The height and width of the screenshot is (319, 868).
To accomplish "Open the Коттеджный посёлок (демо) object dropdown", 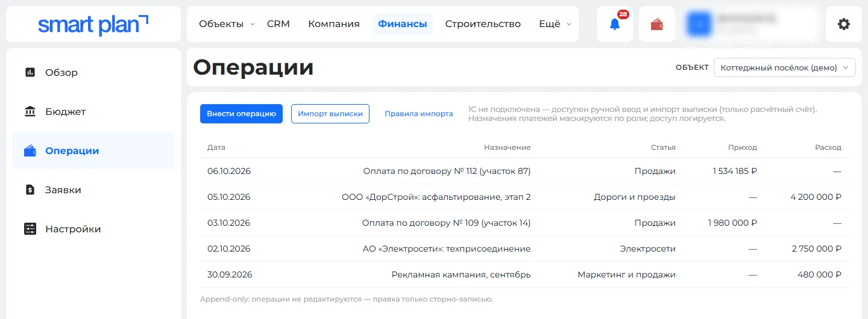I will (x=784, y=67).
